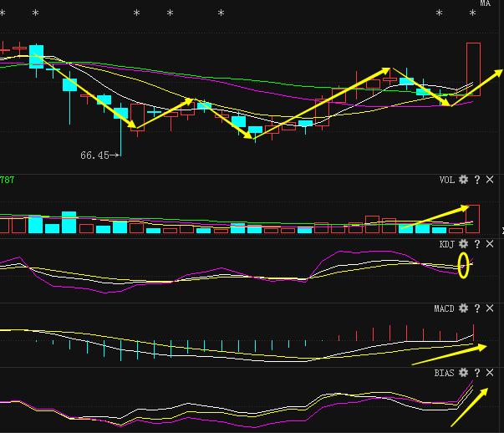504x433 pixels.
Task: Click the BIAS indicator name label
Action: click(x=444, y=373)
